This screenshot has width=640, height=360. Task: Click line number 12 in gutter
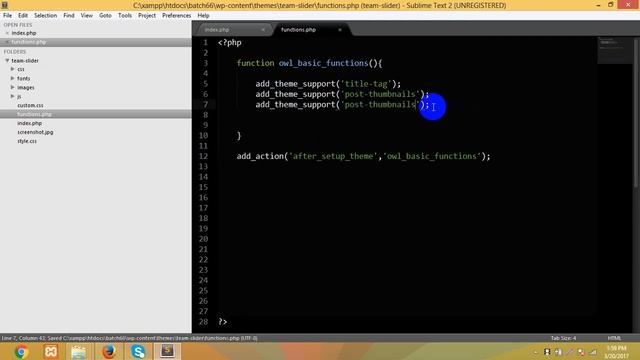point(203,156)
